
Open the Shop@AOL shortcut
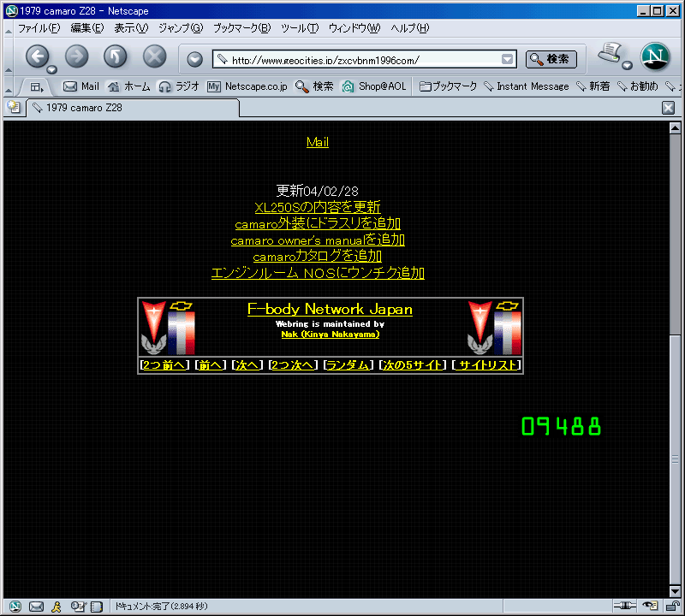coord(374,86)
